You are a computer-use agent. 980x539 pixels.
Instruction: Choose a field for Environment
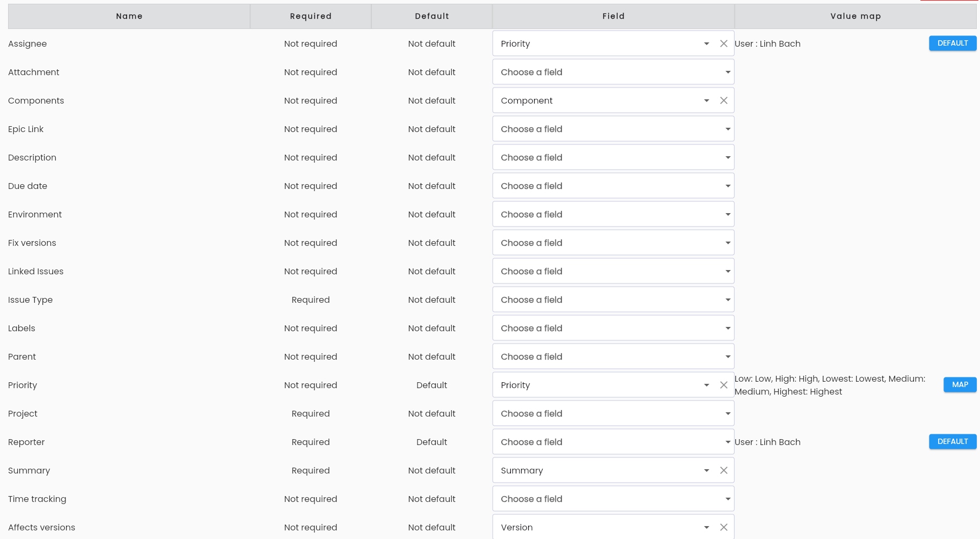tap(613, 214)
